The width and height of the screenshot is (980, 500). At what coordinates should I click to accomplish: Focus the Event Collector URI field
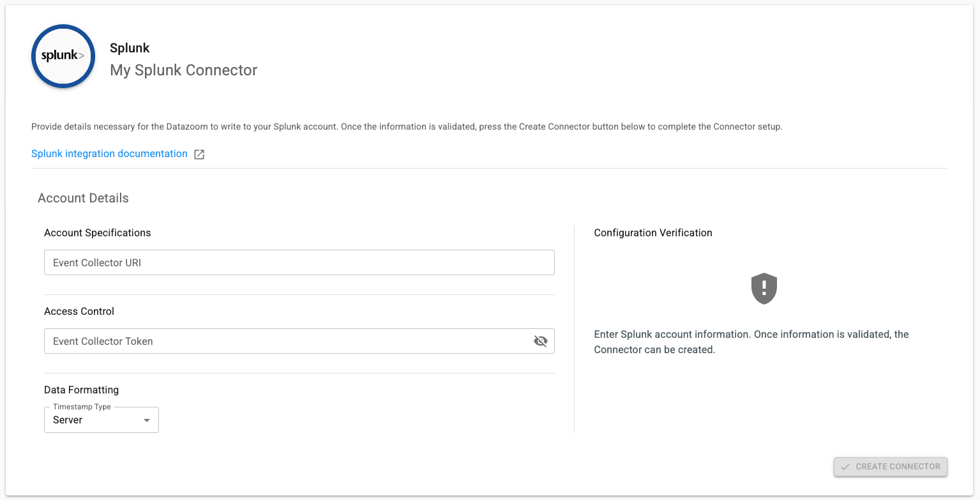click(299, 262)
